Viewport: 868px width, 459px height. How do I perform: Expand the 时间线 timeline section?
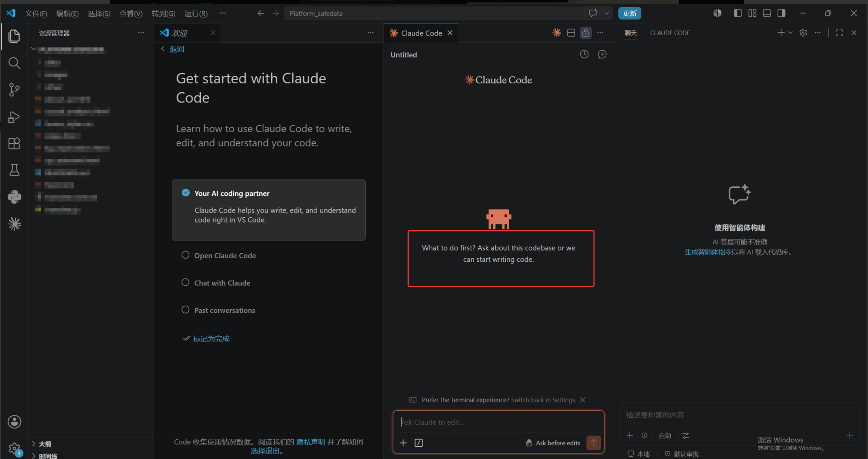[x=91, y=456]
